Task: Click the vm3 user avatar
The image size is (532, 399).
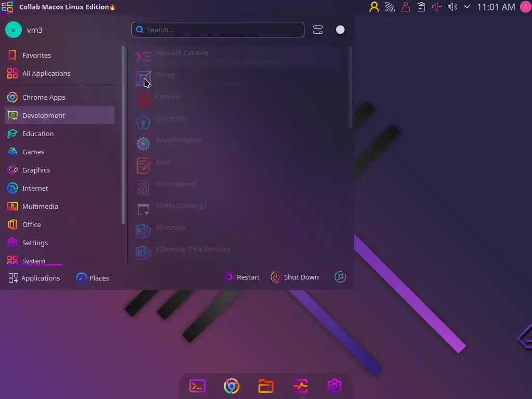Action: click(x=14, y=30)
